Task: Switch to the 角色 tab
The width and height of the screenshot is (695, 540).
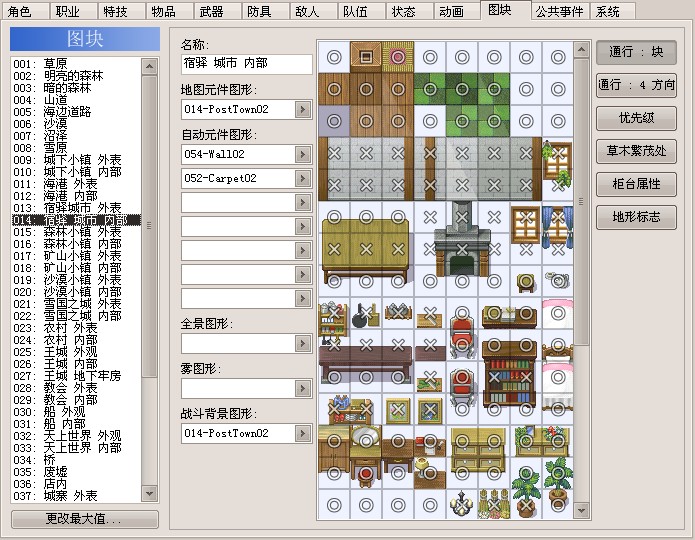Action: click(25, 11)
